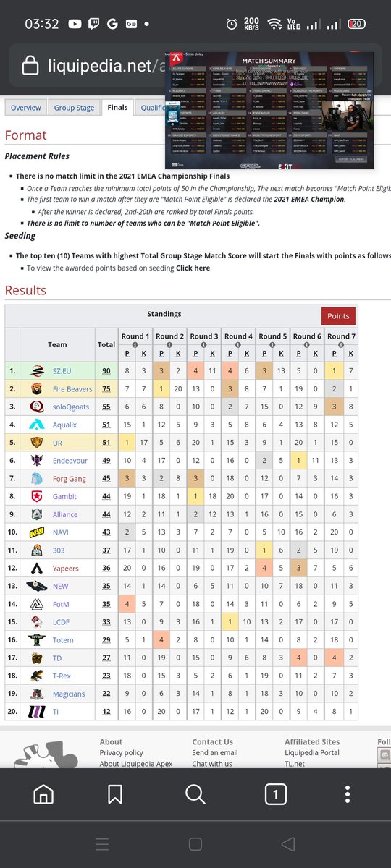Follow the 'Click here' seeding link

coord(193,268)
